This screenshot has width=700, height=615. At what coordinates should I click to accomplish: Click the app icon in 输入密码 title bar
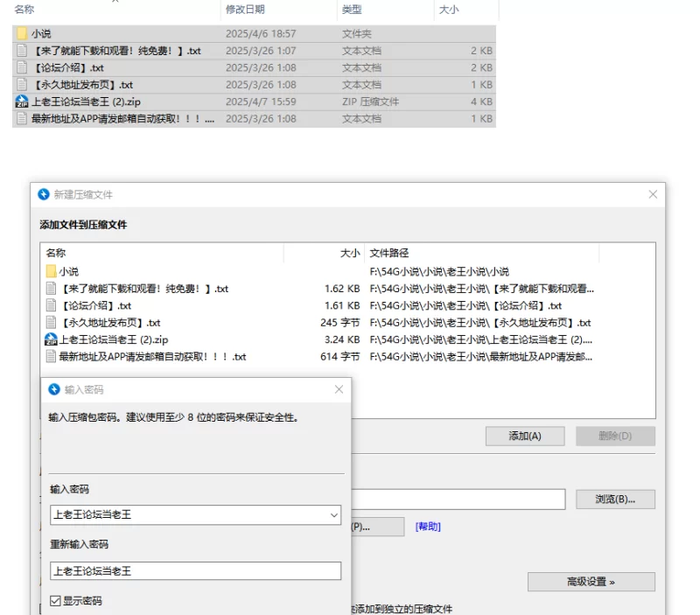(x=54, y=389)
